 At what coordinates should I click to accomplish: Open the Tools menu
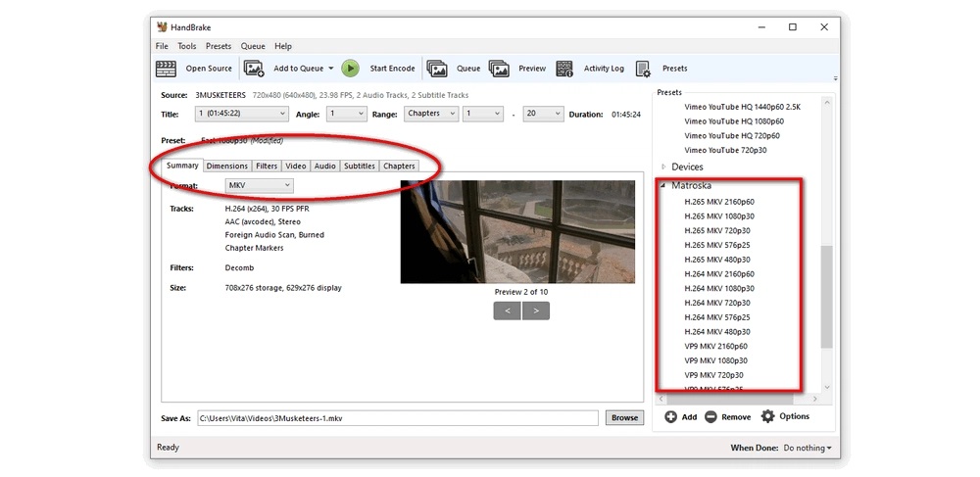click(187, 46)
